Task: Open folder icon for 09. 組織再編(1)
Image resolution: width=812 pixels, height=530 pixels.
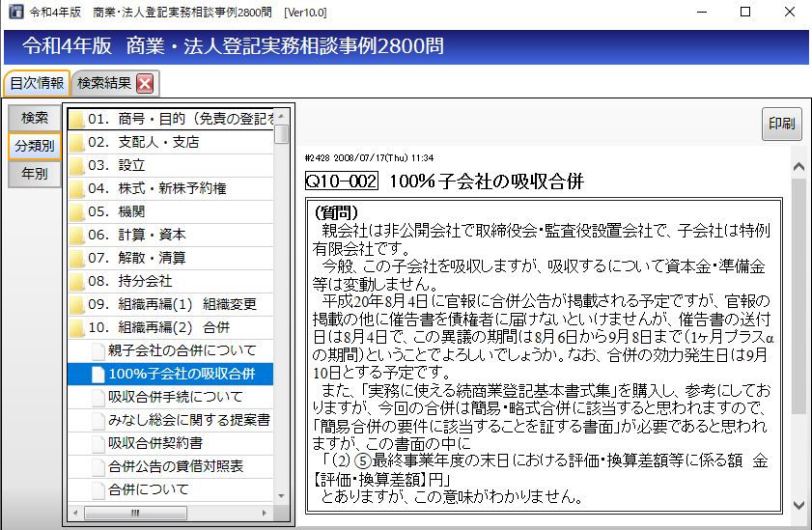Action: 76,305
